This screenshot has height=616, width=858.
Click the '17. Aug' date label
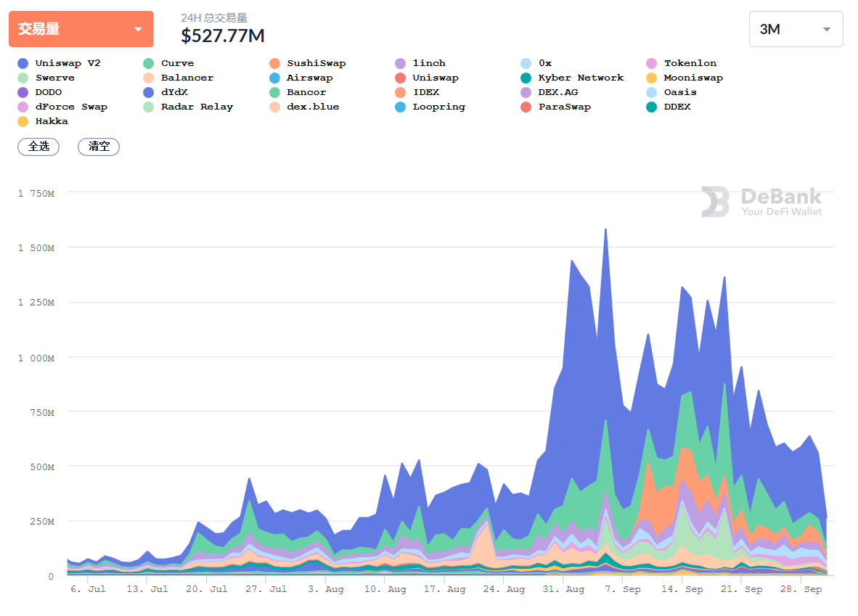444,589
